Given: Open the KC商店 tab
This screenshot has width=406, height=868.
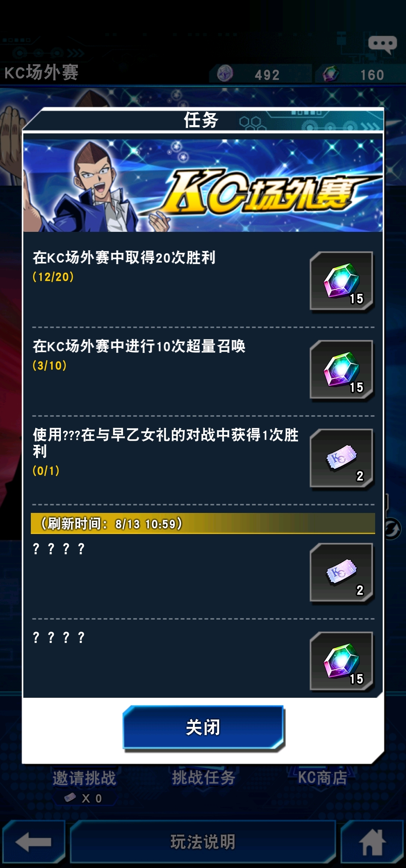Looking at the screenshot, I should pos(323,777).
